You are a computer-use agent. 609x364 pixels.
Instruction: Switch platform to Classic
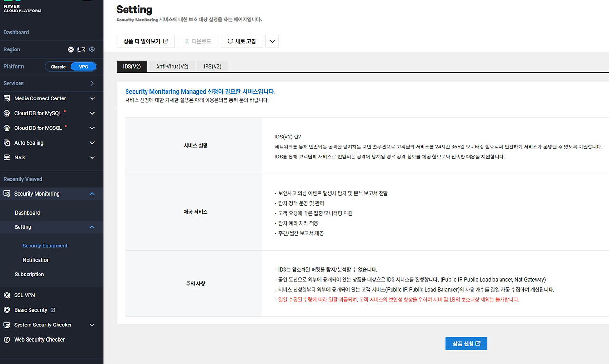point(58,67)
